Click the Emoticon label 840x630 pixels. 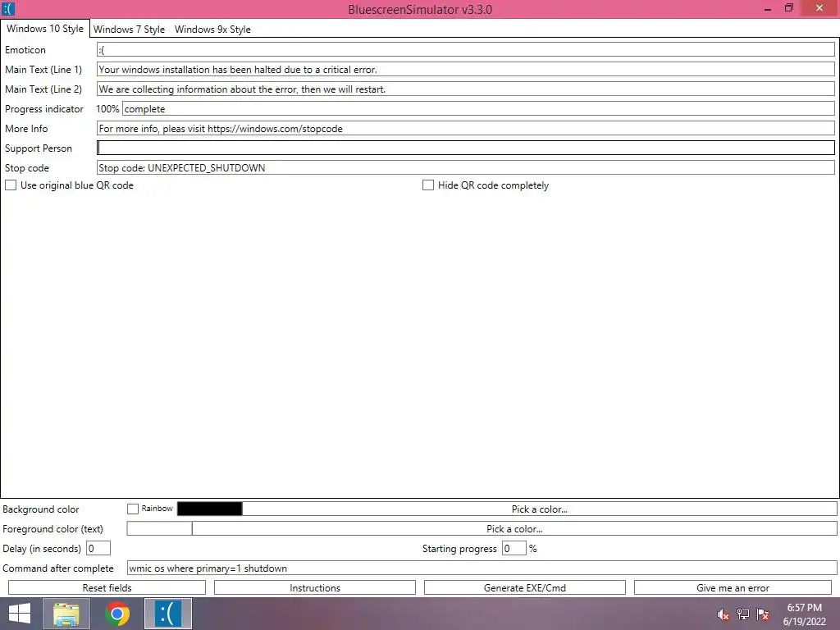[25, 50]
